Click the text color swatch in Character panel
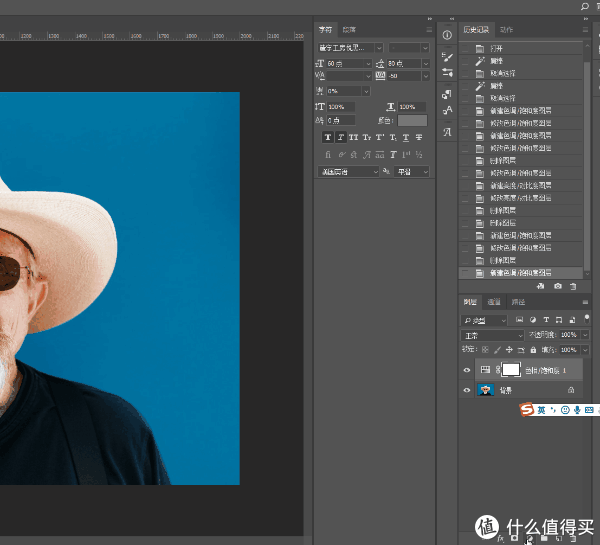The height and width of the screenshot is (545, 600). pos(412,120)
